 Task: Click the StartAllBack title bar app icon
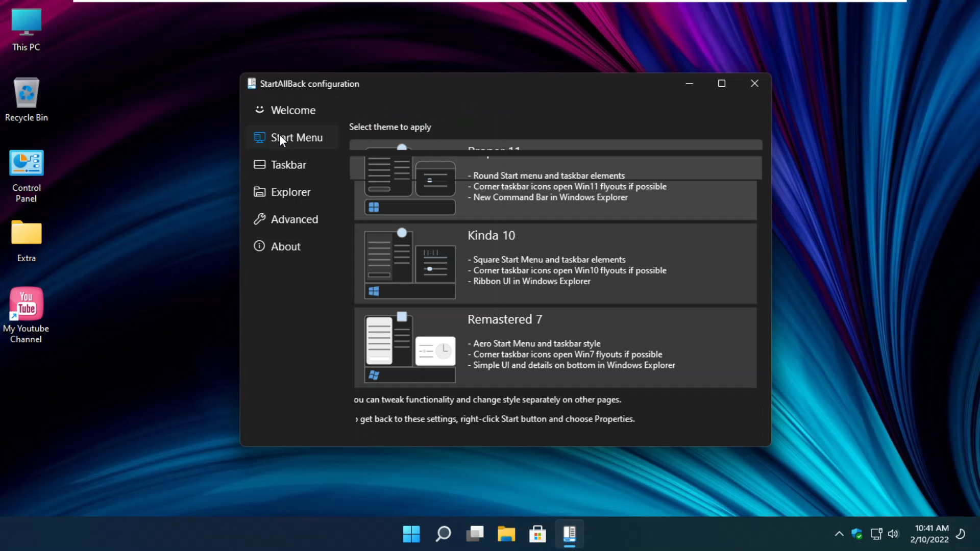[252, 84]
